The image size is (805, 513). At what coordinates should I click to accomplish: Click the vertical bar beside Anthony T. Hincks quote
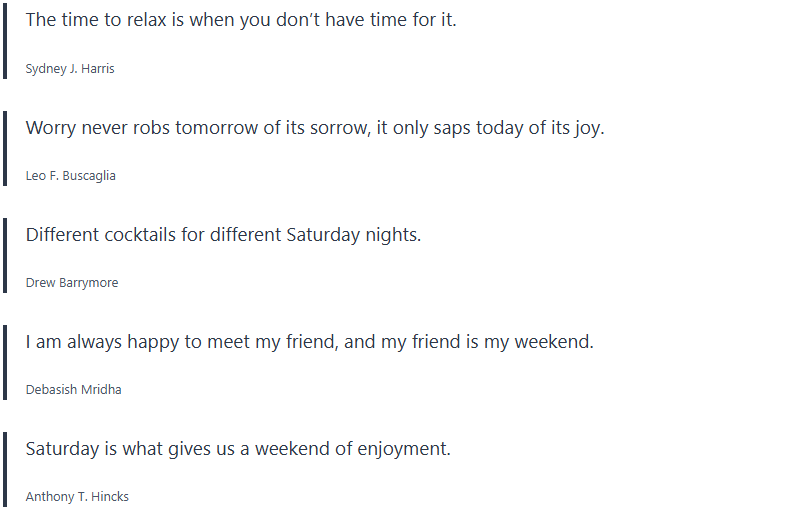5,469
